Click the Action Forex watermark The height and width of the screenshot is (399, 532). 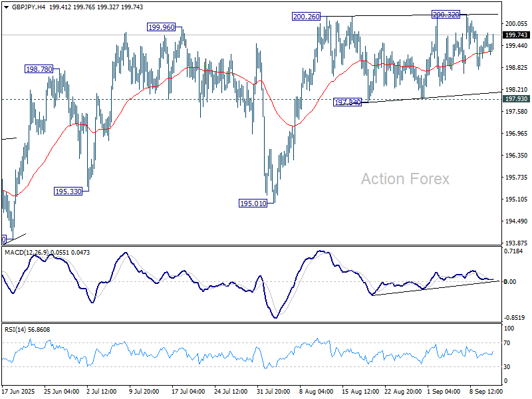point(405,179)
